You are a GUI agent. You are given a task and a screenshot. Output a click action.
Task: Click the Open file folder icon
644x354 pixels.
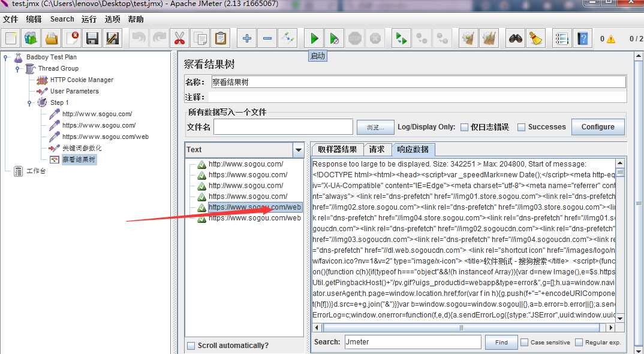52,38
